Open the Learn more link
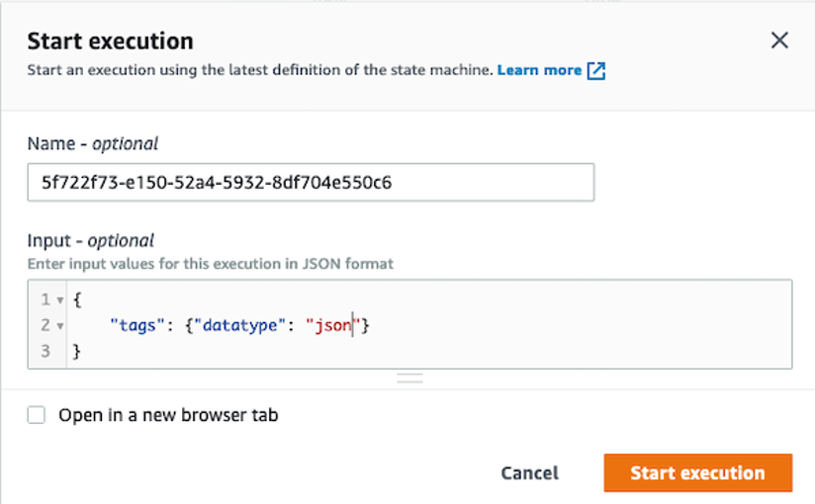 click(x=539, y=70)
